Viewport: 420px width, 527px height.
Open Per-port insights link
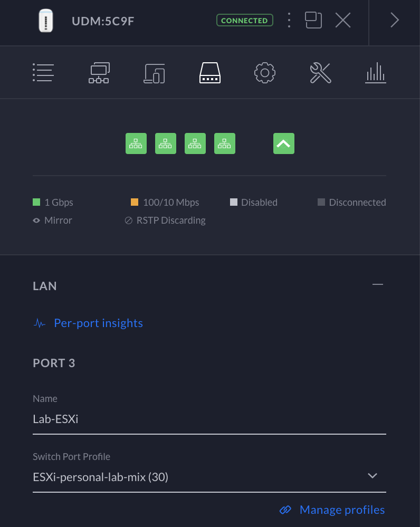tap(98, 323)
